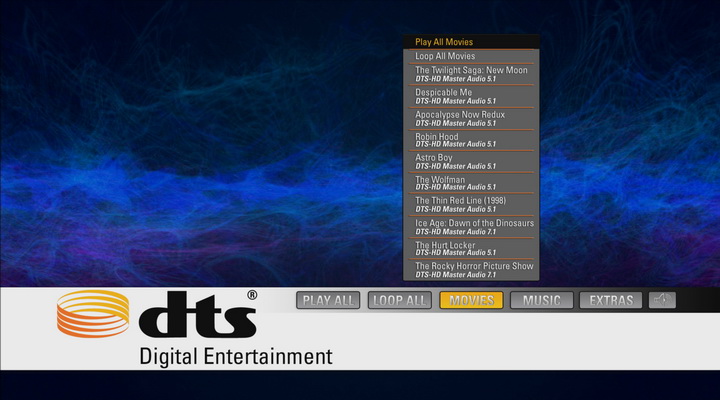Select The Thin Red Line (1998)
720x400 pixels.
pyautogui.click(x=471, y=205)
